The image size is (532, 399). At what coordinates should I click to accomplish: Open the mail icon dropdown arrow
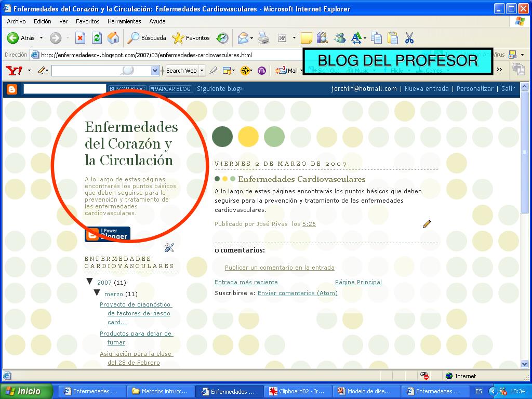[x=251, y=38]
